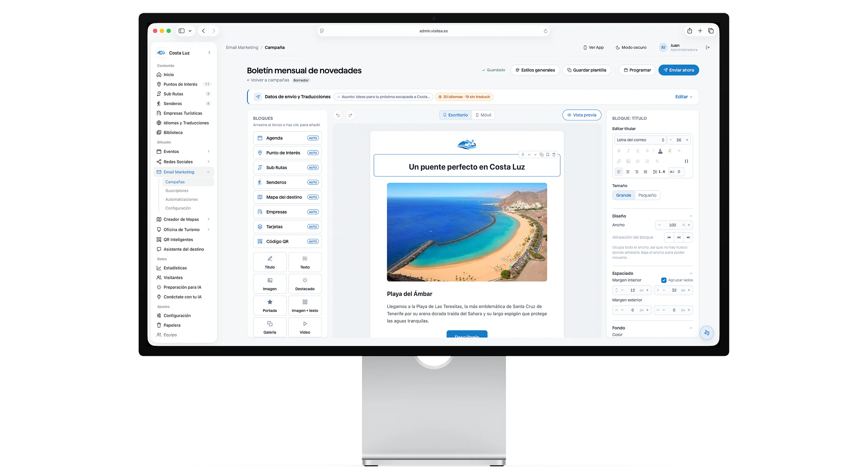Click the undo arrow above the canvas

tap(338, 115)
